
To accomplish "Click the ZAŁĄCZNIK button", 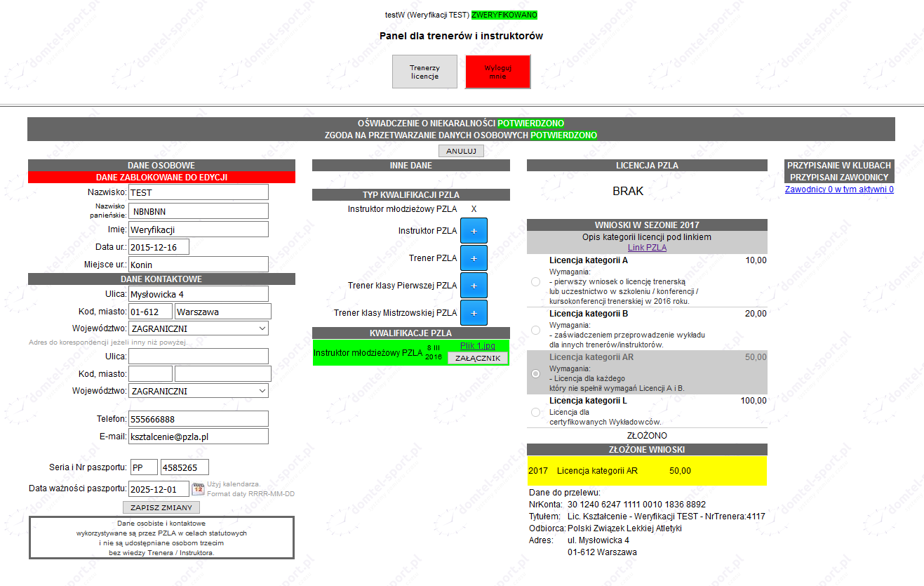I will pyautogui.click(x=478, y=358).
